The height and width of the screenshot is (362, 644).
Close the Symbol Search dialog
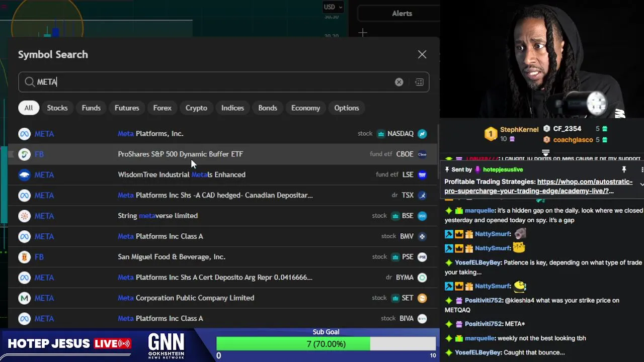422,54
